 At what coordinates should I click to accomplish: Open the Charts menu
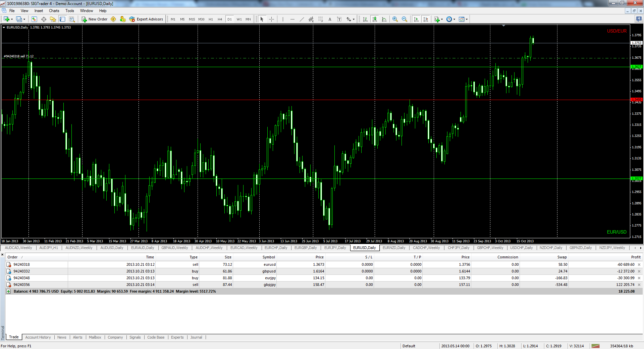tap(54, 11)
